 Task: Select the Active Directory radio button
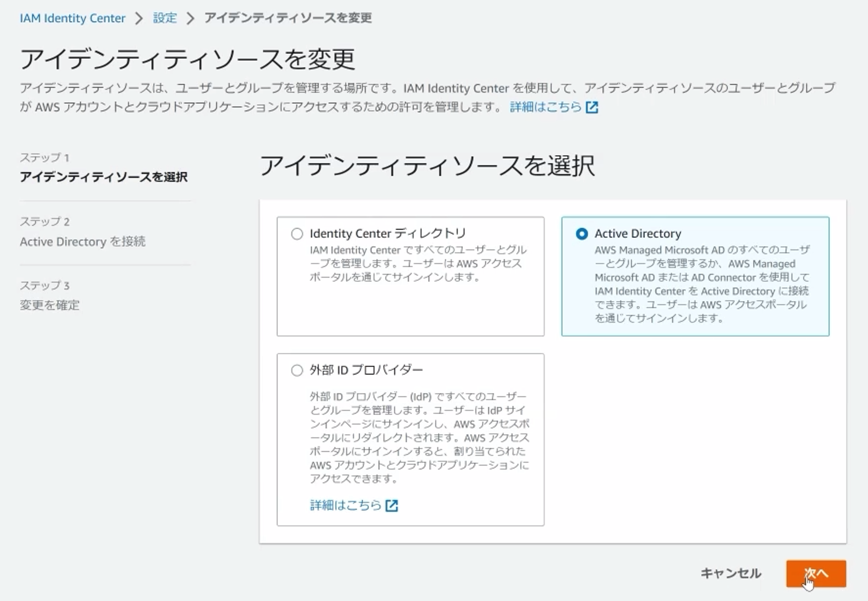582,234
